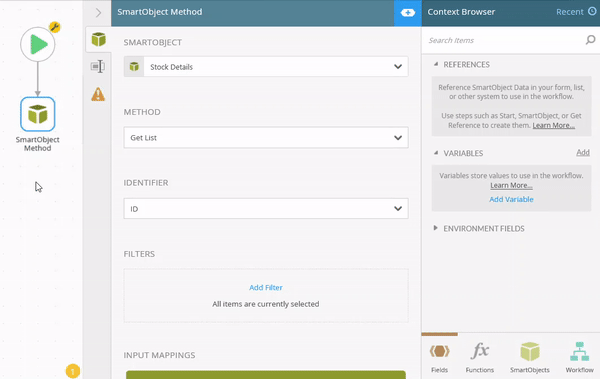Open Recent items in Context Browser
Screen dimensions: 600x379
pos(576,12)
